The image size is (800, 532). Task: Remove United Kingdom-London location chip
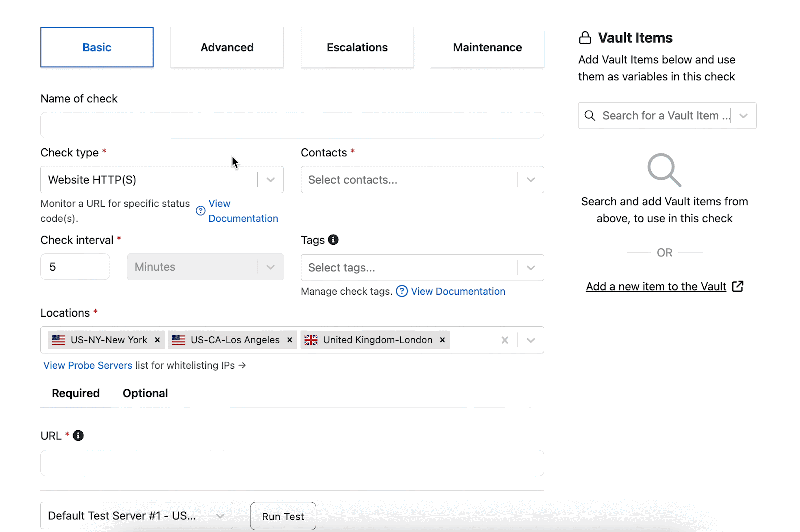pos(442,340)
